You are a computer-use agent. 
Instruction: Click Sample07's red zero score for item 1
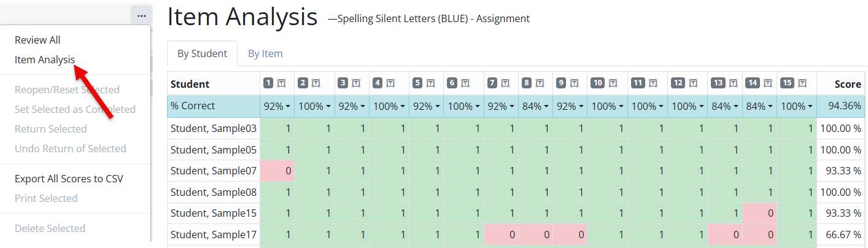tap(277, 171)
